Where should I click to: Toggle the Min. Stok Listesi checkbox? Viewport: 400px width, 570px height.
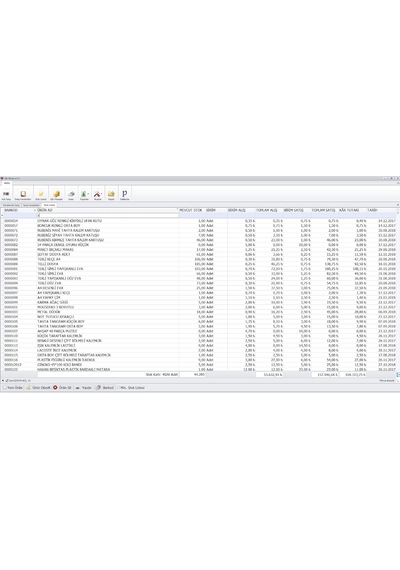pos(118,388)
